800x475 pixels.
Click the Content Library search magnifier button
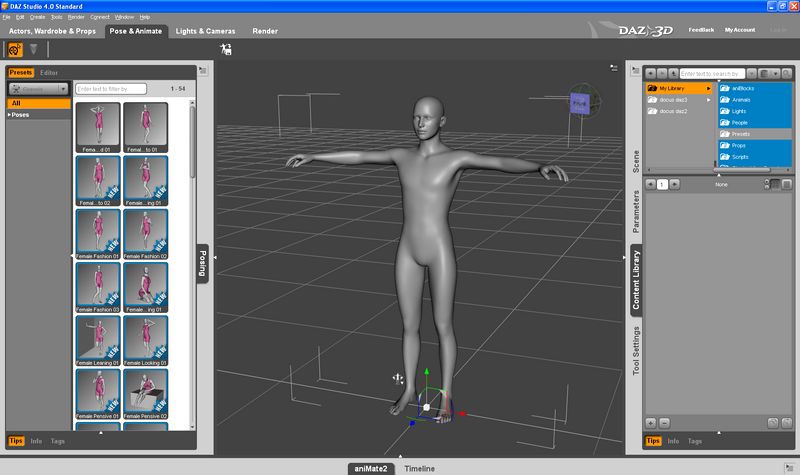pyautogui.click(x=787, y=73)
